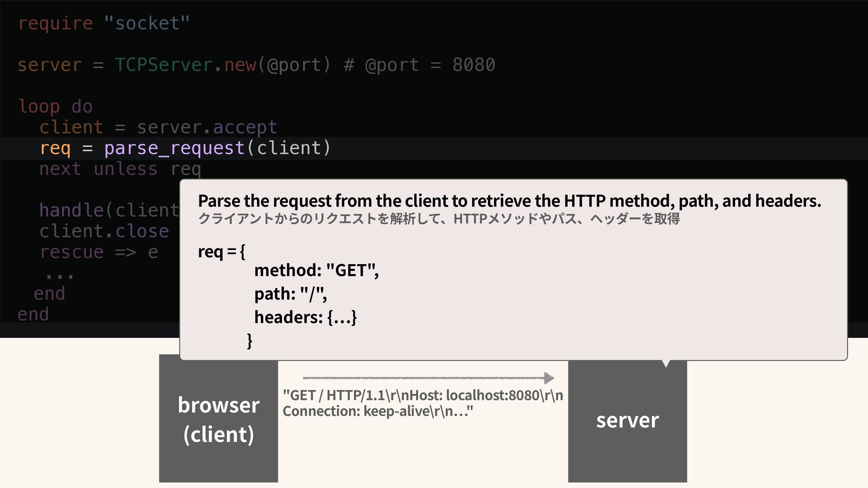The width and height of the screenshot is (868, 488).
Task: Click the server box
Action: coord(627,421)
